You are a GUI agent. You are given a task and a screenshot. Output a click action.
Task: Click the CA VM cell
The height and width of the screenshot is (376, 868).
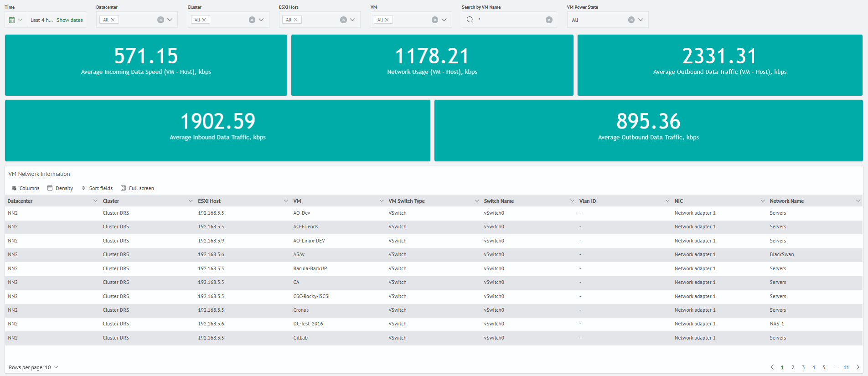tap(338, 282)
